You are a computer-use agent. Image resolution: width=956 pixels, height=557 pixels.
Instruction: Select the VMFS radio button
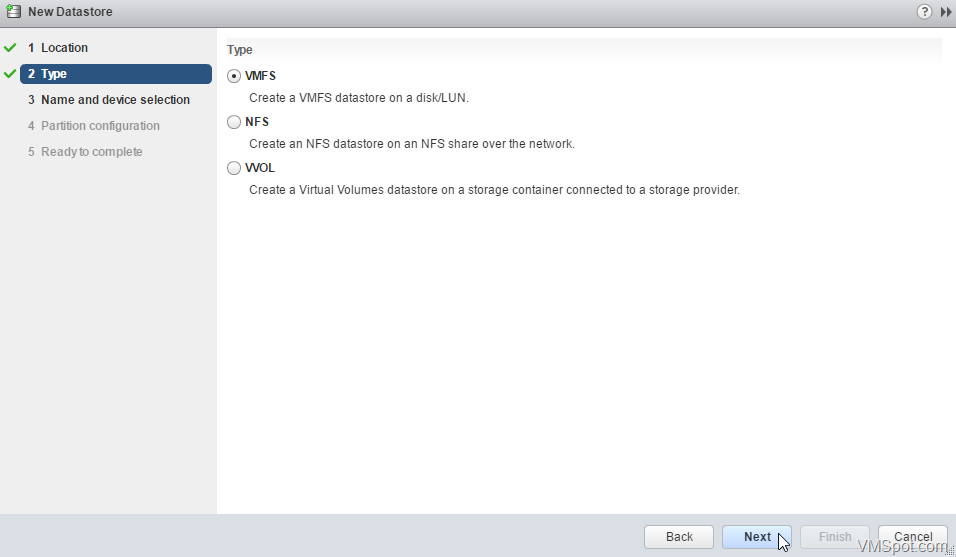tap(234, 76)
